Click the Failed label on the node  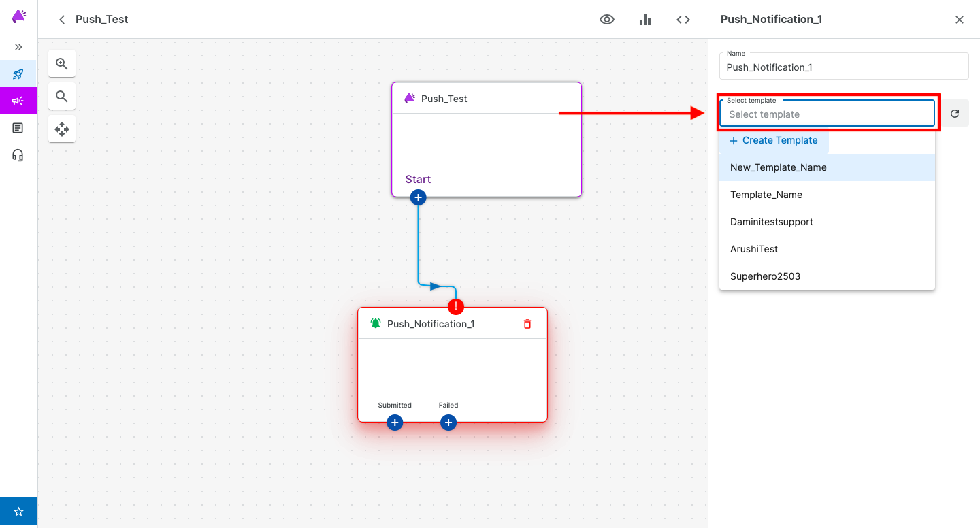(448, 405)
